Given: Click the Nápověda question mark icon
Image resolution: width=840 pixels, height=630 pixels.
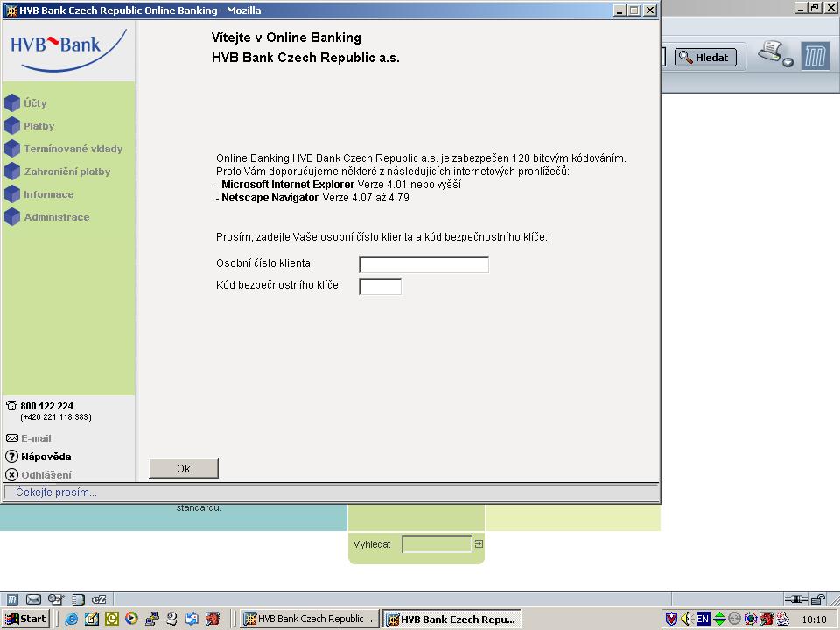Looking at the screenshot, I should (x=11, y=457).
